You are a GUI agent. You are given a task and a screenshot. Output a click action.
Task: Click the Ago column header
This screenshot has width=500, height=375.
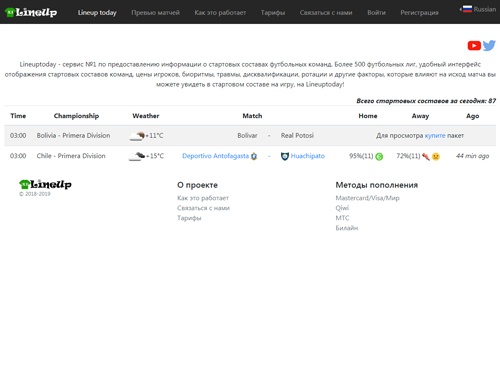point(473,116)
